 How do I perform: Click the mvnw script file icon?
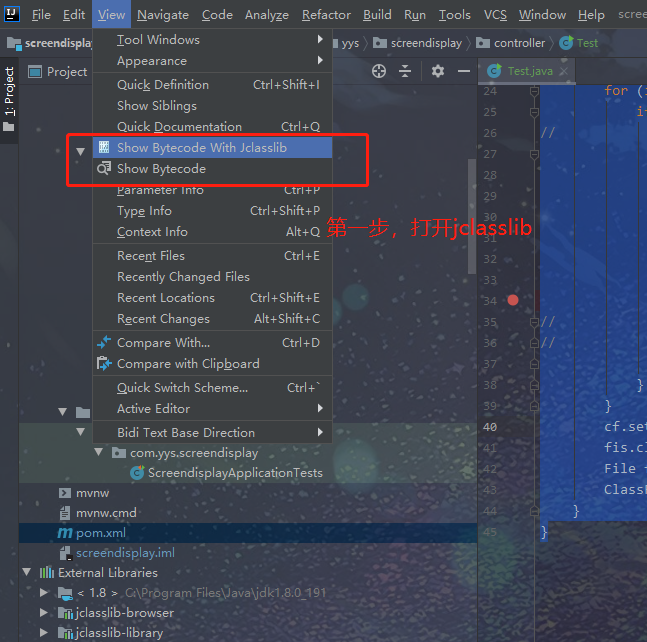tap(65, 493)
